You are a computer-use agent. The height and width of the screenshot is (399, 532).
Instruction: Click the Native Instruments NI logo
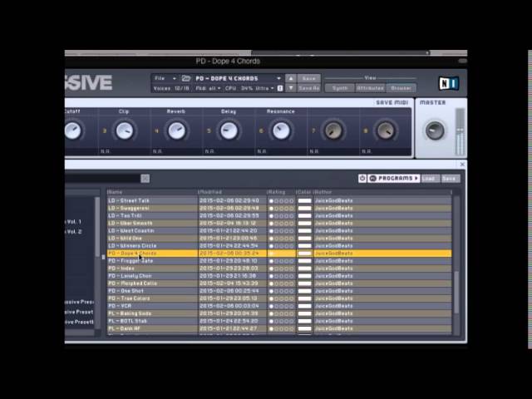(x=449, y=83)
